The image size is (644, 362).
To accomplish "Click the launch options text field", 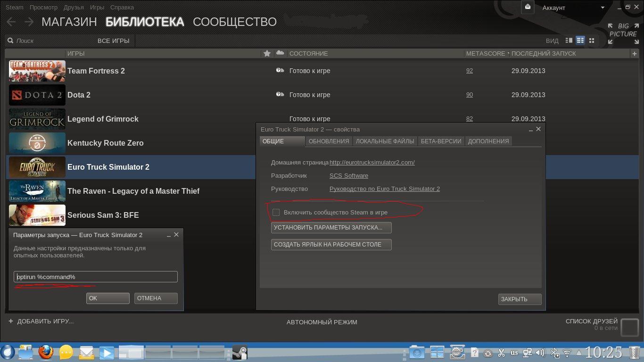I will coord(96,277).
